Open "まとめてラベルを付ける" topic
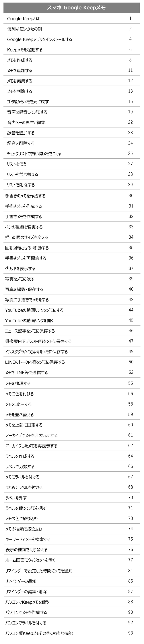Screen dimensions: 144x644 [x=24, y=487]
